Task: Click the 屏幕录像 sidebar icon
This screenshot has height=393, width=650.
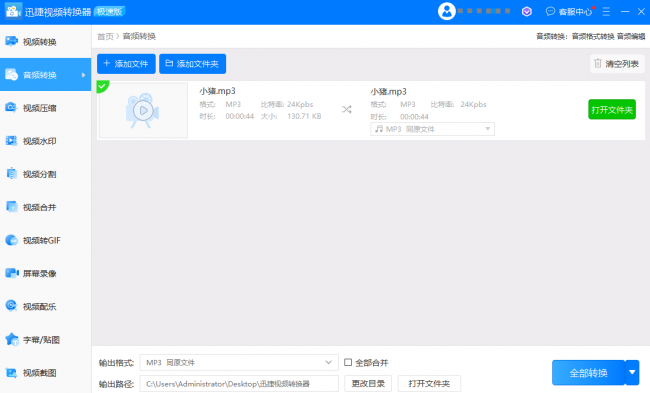Action: (x=11, y=273)
